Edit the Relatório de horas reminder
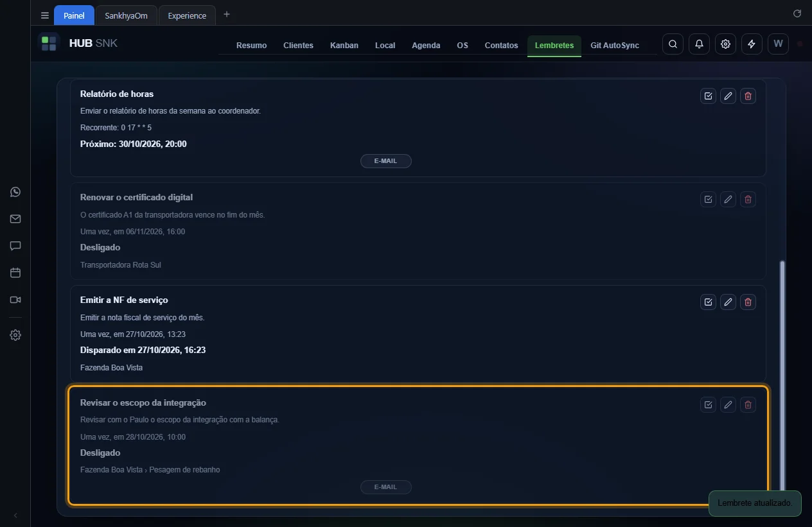This screenshot has height=527, width=812. (x=728, y=96)
